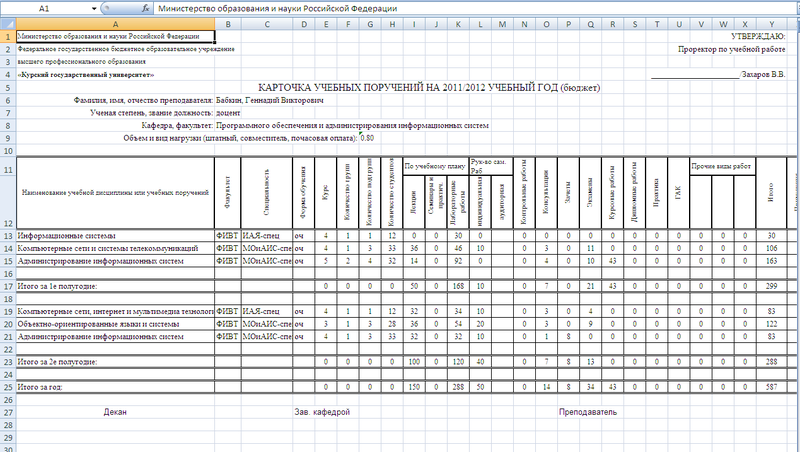Image resolution: width=800 pixels, height=452 pixels.
Task: Click the ГАК column heading
Action: coord(679,193)
